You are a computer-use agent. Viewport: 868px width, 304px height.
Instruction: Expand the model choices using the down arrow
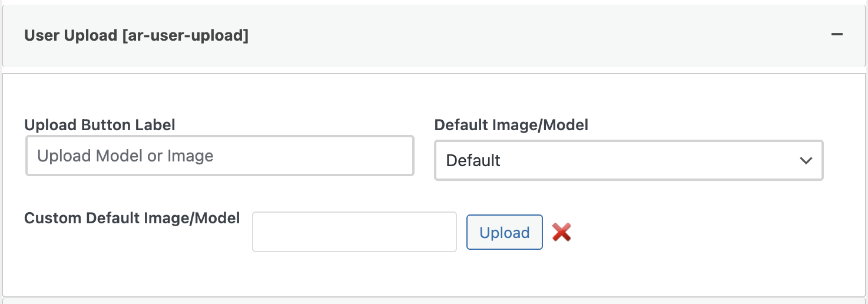click(x=806, y=160)
